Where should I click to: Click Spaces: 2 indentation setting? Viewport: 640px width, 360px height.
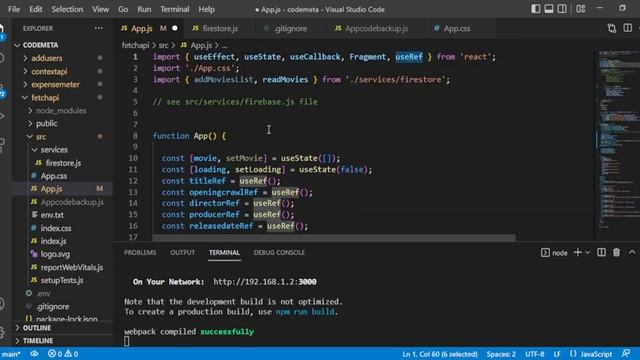pos(501,353)
